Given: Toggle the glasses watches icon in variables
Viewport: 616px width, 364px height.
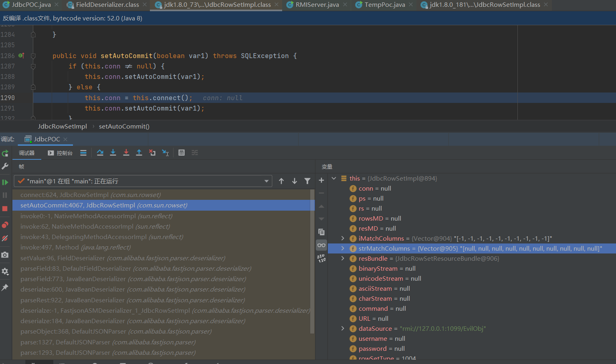Looking at the screenshot, I should 321,245.
